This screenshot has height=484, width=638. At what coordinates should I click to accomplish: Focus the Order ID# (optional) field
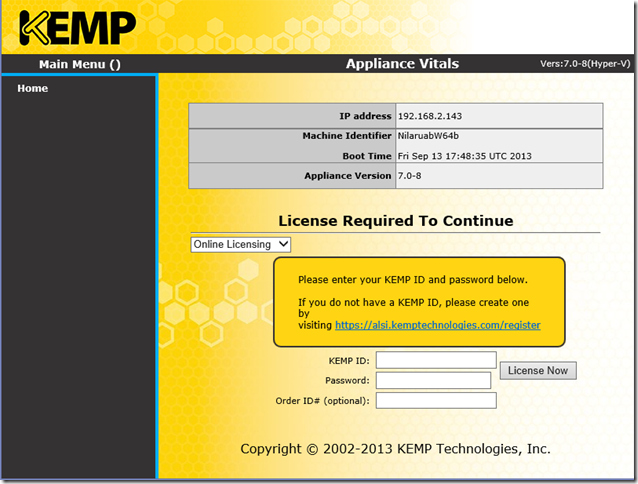tap(436, 400)
